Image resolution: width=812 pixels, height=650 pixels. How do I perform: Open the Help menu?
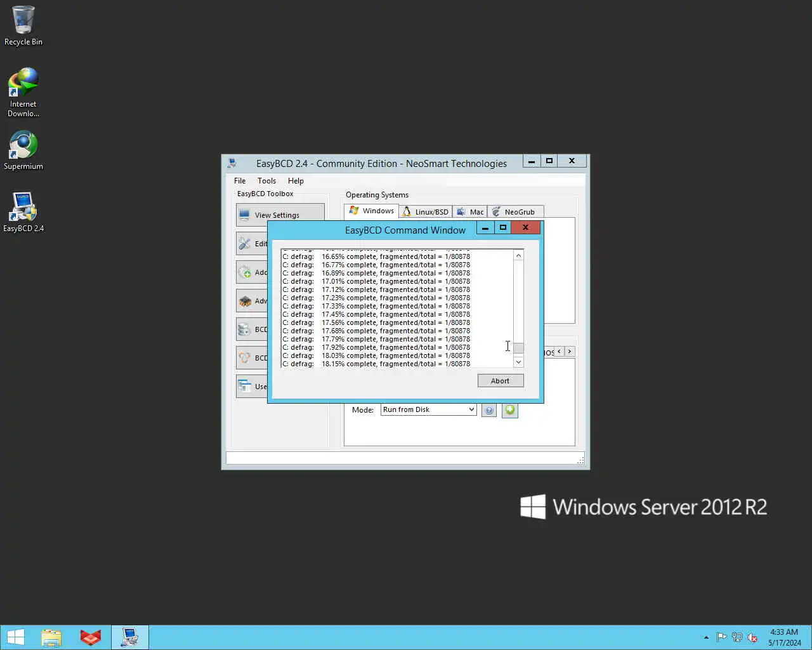tap(296, 181)
